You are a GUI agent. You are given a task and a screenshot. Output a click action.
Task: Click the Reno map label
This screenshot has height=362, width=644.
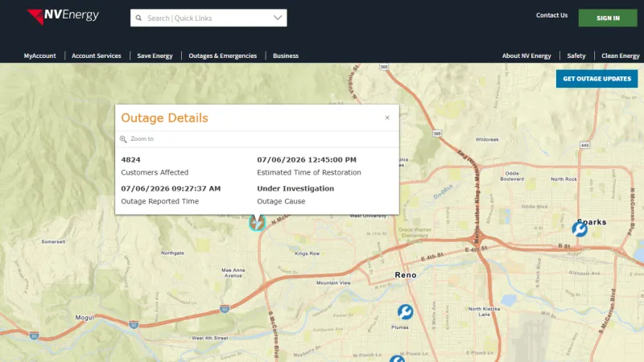[x=406, y=275]
